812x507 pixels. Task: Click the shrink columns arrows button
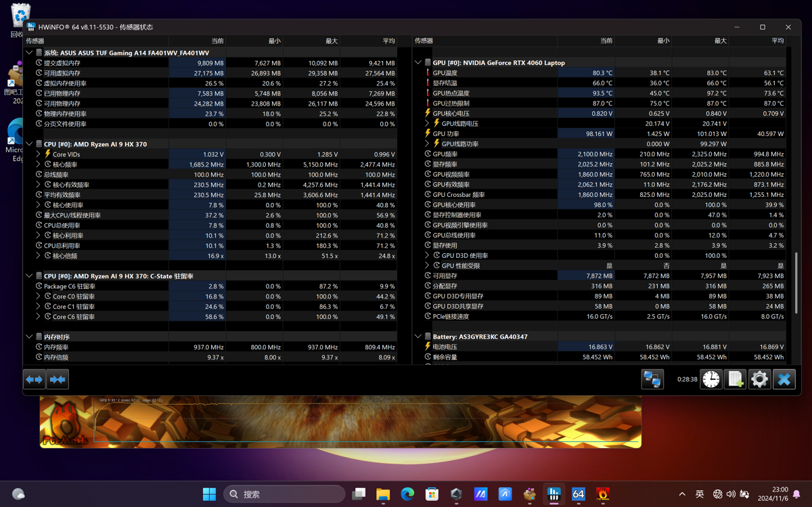[58, 380]
